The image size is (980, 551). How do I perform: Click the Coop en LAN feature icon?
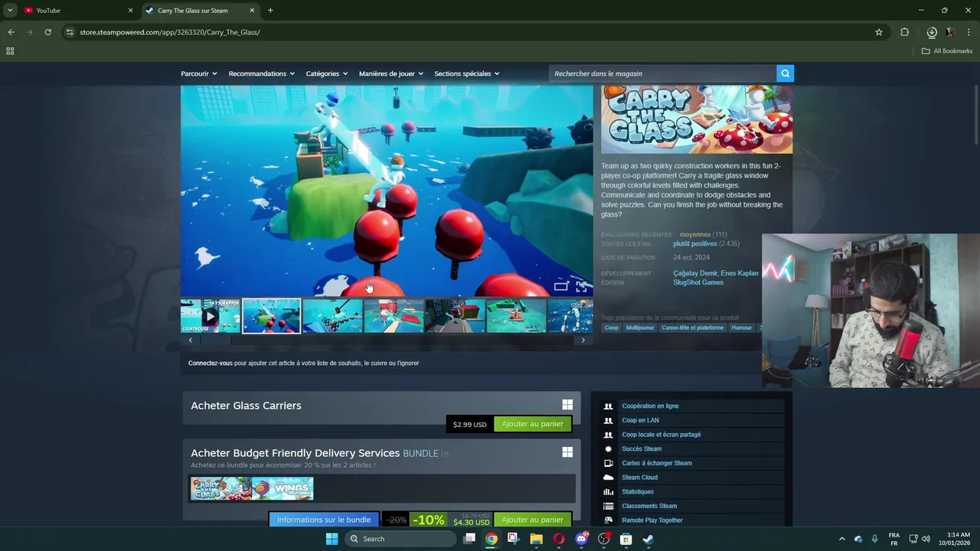pyautogui.click(x=608, y=420)
